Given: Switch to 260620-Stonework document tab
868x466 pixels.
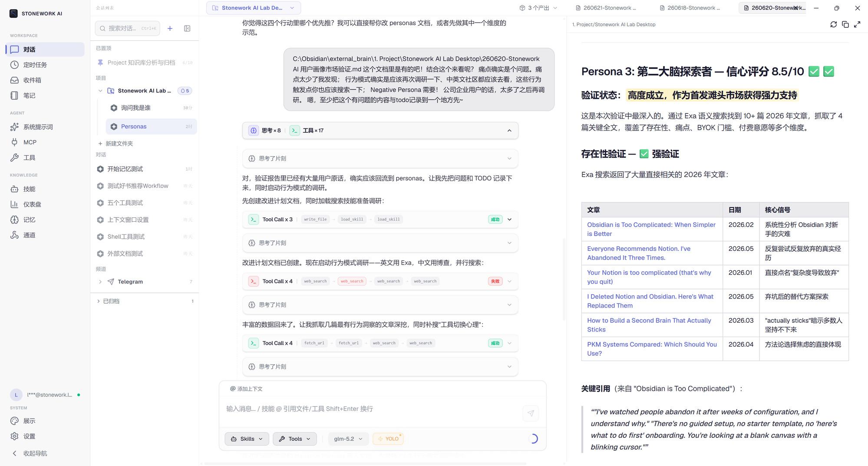Looking at the screenshot, I should [772, 8].
